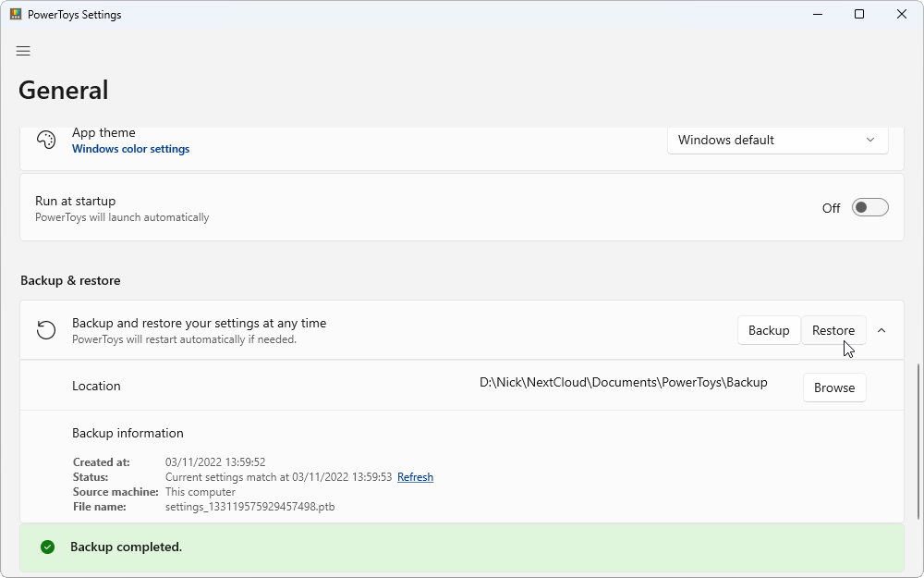Click Refresh next to backup status
The width and height of the screenshot is (924, 578).
click(415, 477)
